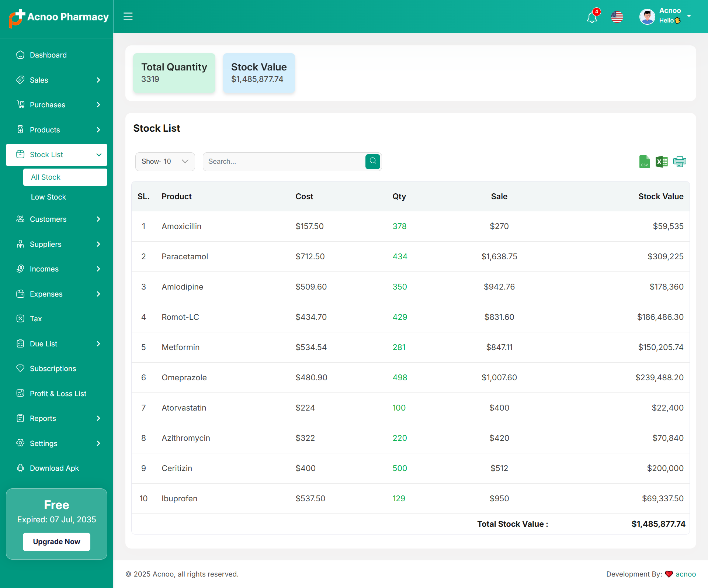Open the user profile avatar
Viewport: 708px width, 588px height.
click(x=647, y=17)
